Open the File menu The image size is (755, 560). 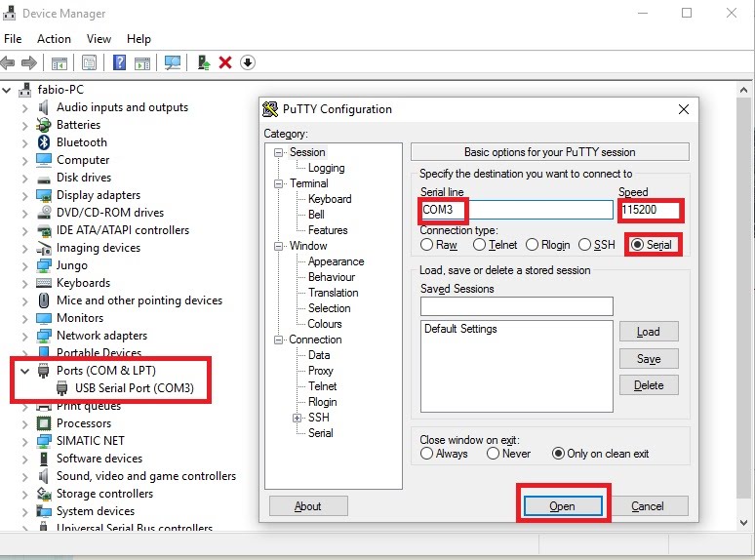[13, 39]
